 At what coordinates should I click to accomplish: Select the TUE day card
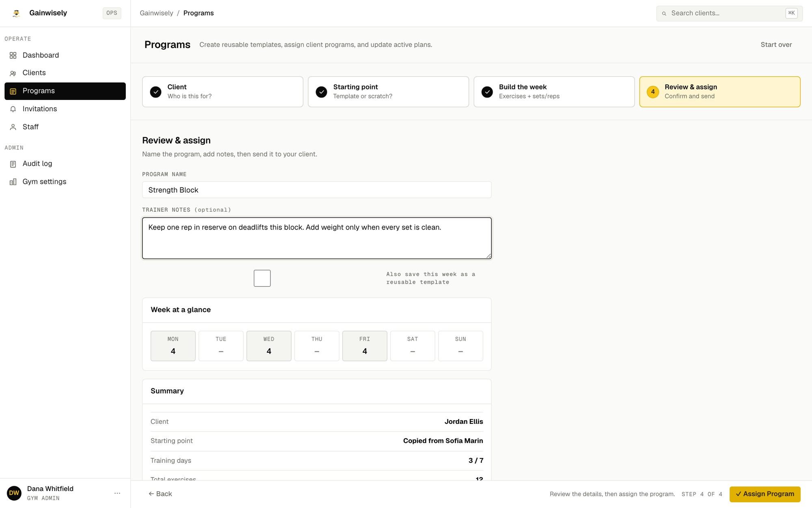pyautogui.click(x=221, y=346)
